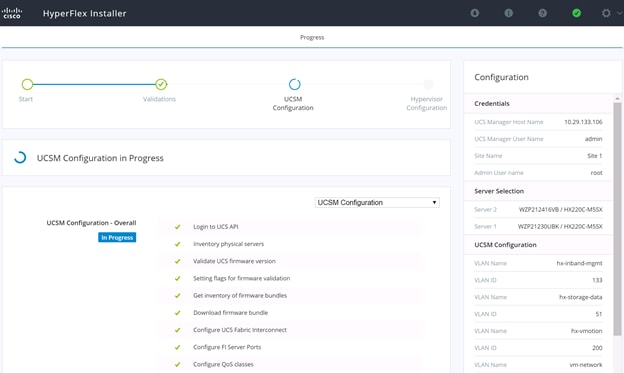Click the hx-vmotion VLAN name
The width and height of the screenshot is (624, 373).
(x=587, y=331)
